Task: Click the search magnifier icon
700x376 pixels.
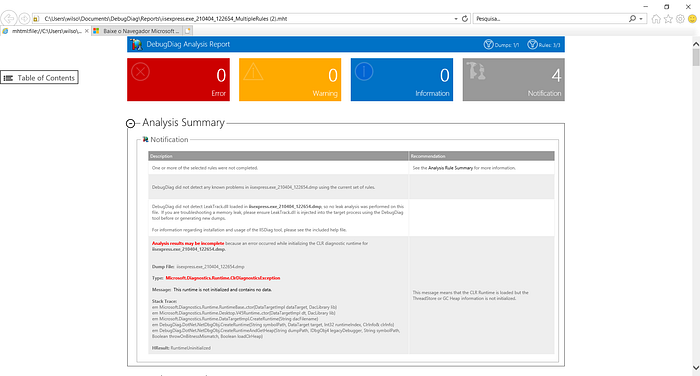Action: click(x=632, y=19)
